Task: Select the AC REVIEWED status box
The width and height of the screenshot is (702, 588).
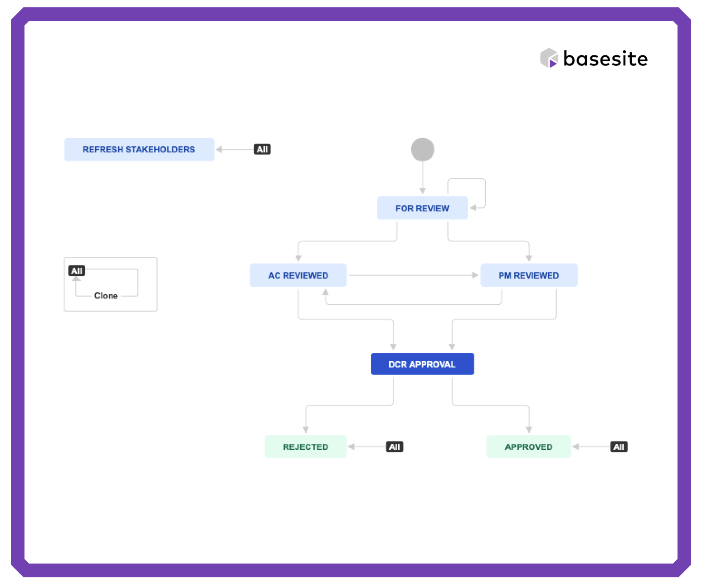Action: [298, 275]
